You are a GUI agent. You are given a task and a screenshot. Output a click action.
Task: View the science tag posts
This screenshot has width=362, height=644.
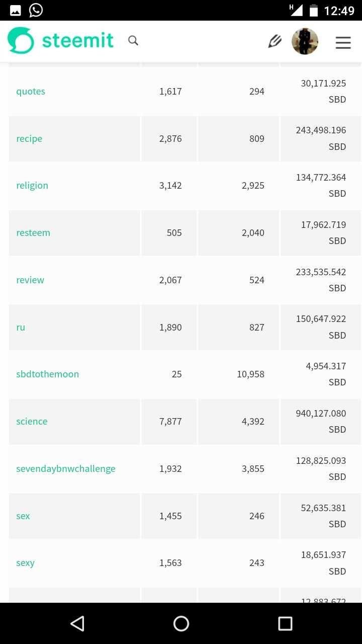click(32, 422)
